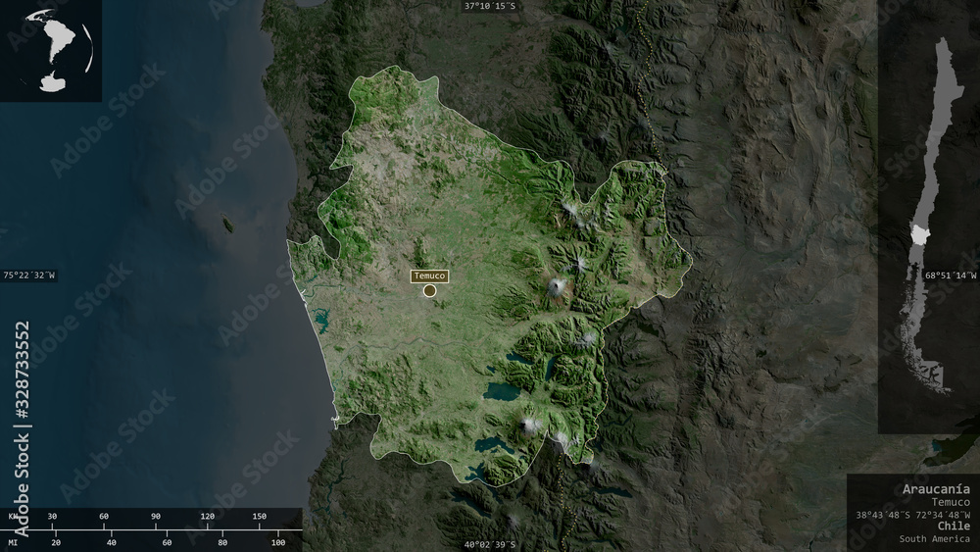The height and width of the screenshot is (552, 980).
Task: Click the 30 km scale bar mark
Action: [x=52, y=517]
